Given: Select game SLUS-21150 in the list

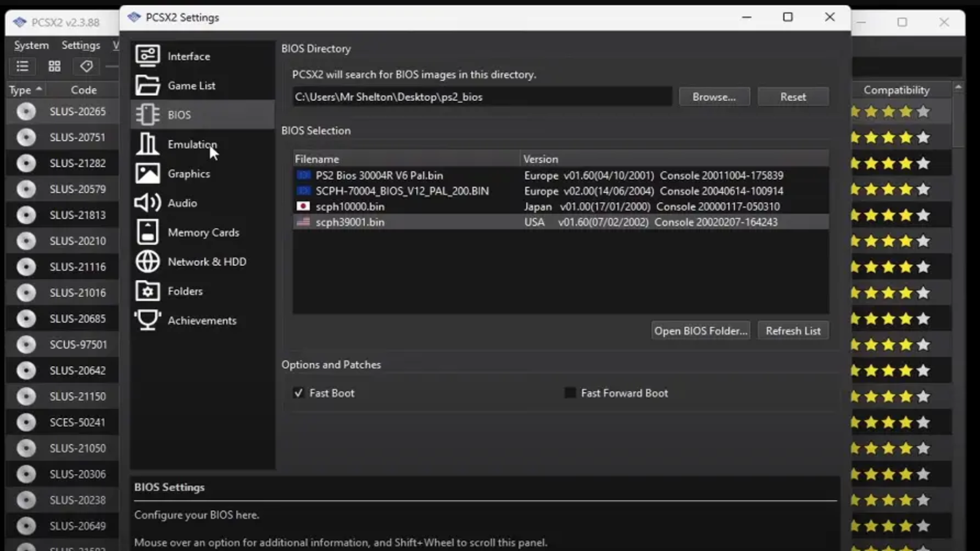Looking at the screenshot, I should (78, 397).
